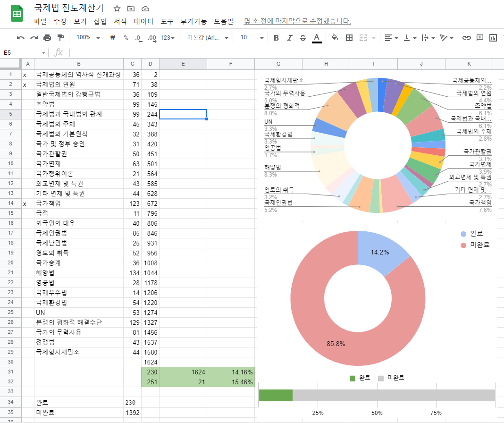
Task: Open the 수정 menu
Action: (60, 21)
